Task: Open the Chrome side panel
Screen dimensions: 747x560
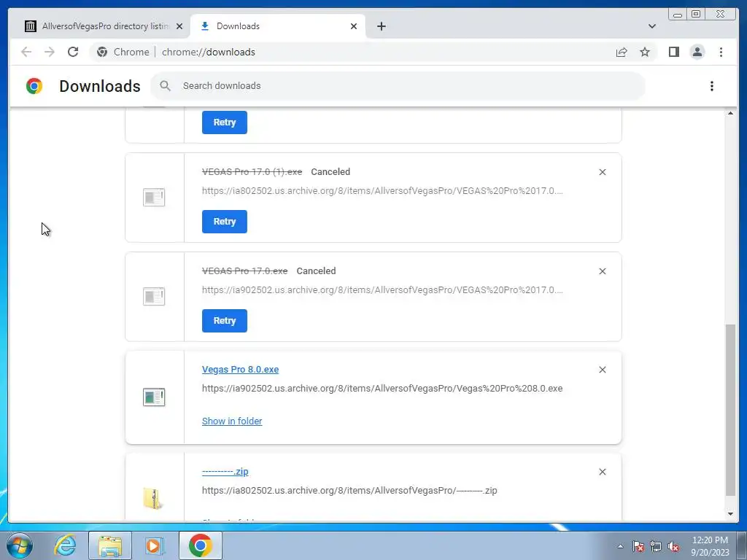Action: pyautogui.click(x=673, y=52)
